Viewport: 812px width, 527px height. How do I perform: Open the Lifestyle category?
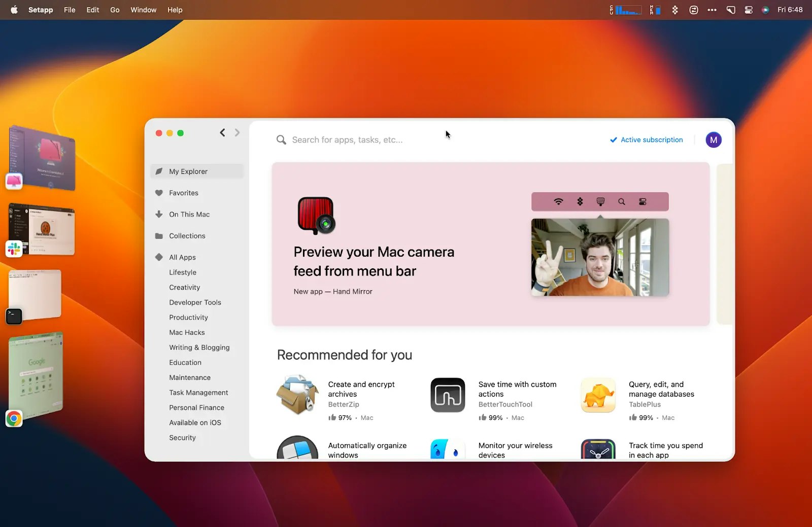[x=183, y=272]
